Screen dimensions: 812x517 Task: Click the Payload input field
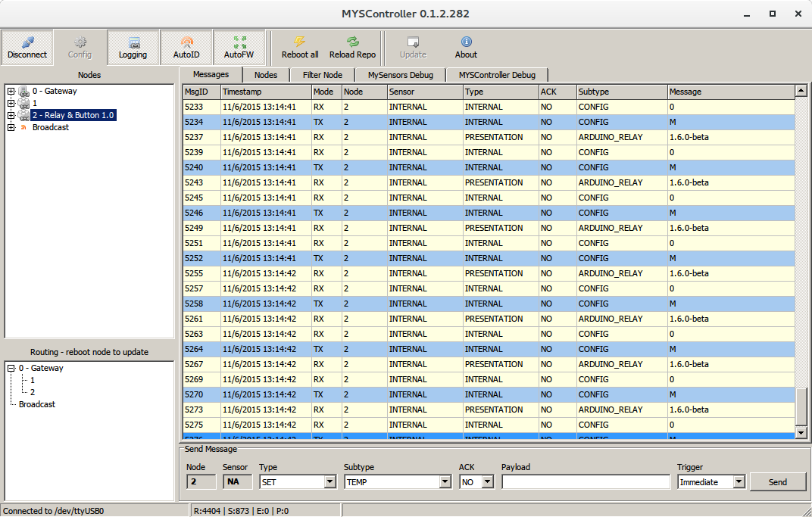pos(586,482)
